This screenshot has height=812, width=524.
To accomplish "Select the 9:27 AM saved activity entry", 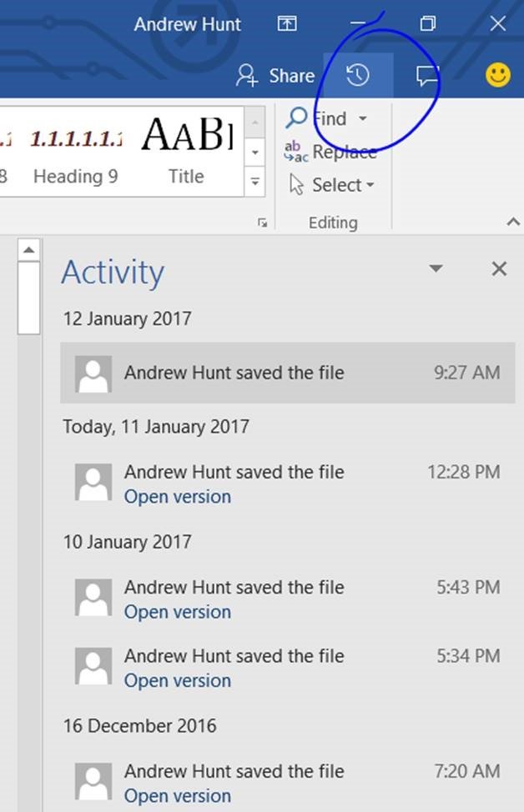I will (287, 373).
